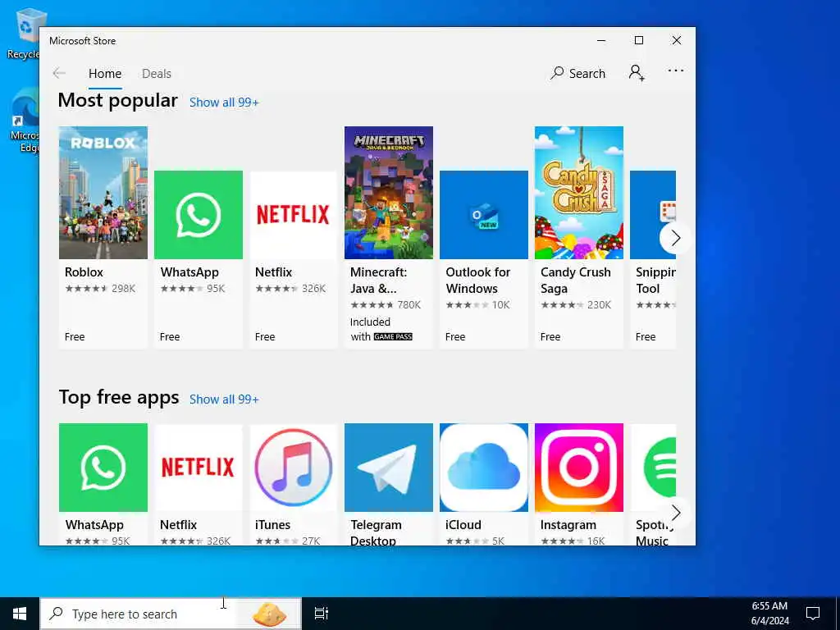Screen dimensions: 840x630
Task: Click the Roblox title text
Action: pos(84,272)
